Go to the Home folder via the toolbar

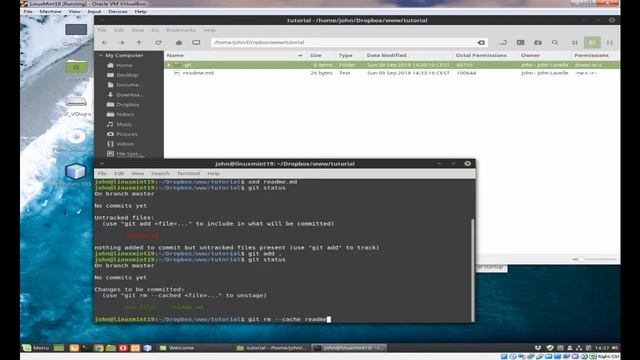(x=179, y=42)
